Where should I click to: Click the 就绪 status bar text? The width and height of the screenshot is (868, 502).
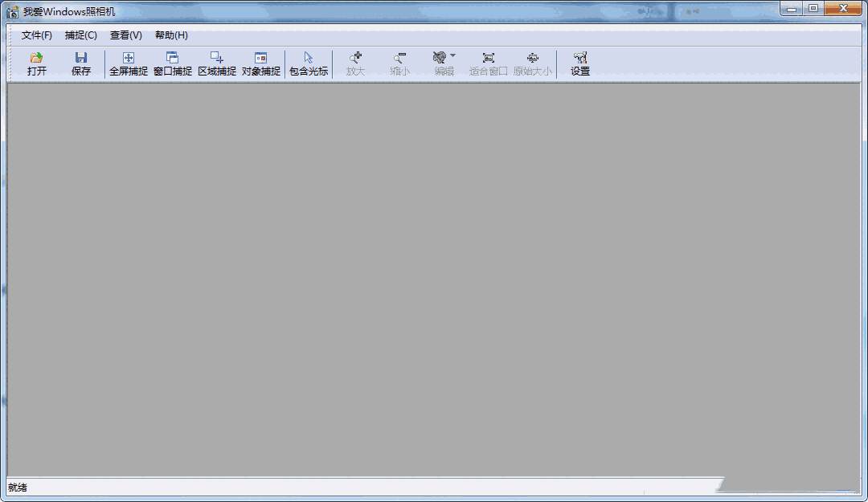pos(19,488)
